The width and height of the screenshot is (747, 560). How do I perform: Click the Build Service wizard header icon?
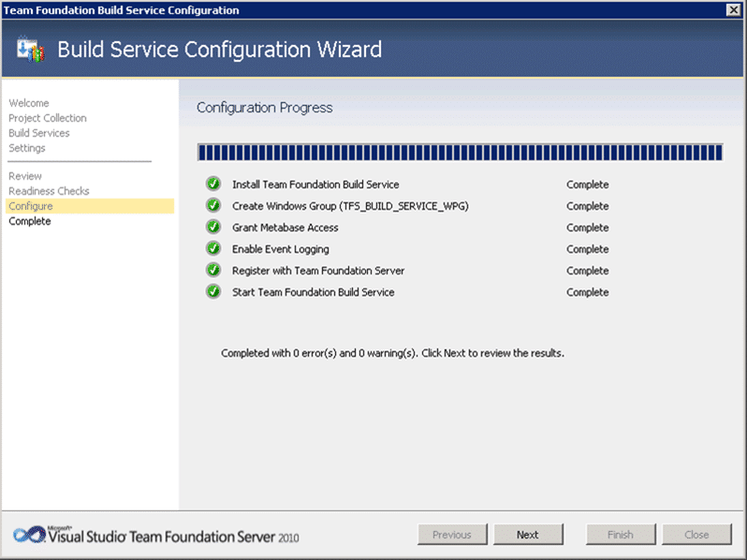coord(31,50)
